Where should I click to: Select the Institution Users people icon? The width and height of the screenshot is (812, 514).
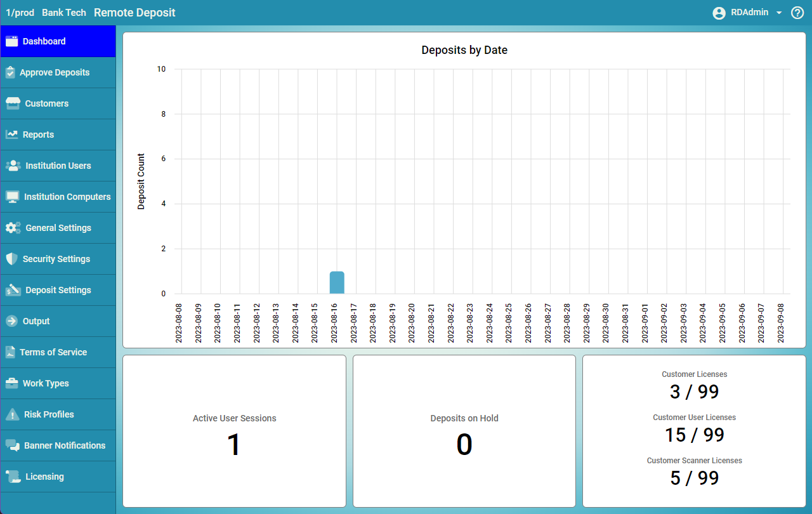click(x=13, y=166)
